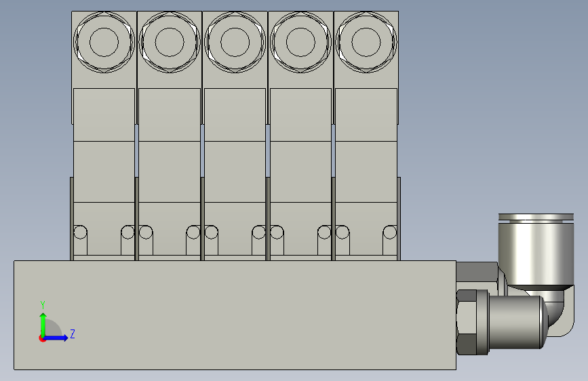The width and height of the screenshot is (588, 381).
Task: Click the Y letter of the axis triad
Action: (43, 305)
